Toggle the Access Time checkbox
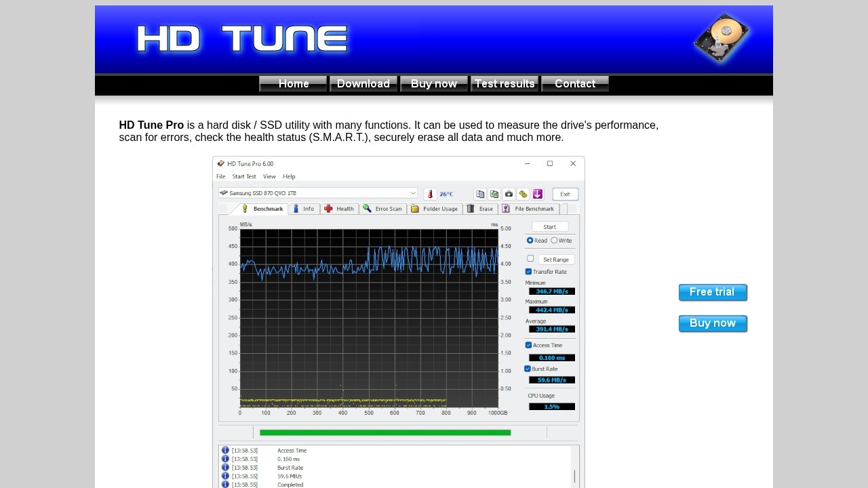Viewport: 868px width, 488px height. 529,345
